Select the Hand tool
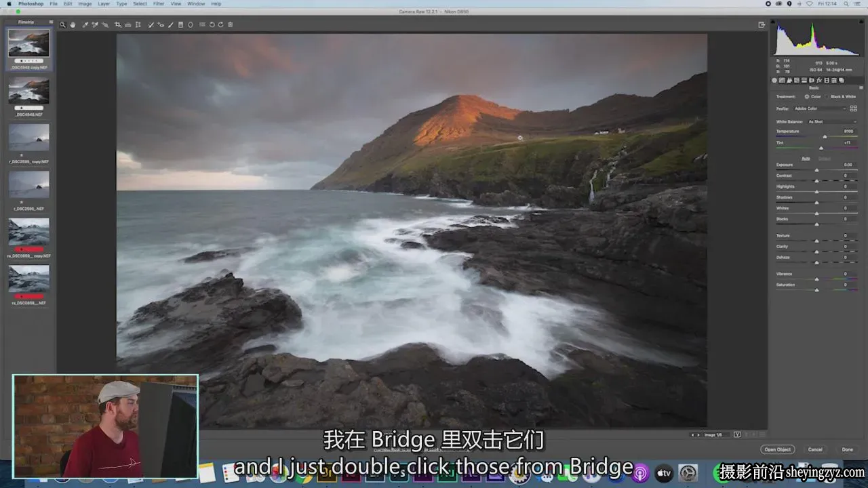The height and width of the screenshot is (488, 868). [73, 24]
